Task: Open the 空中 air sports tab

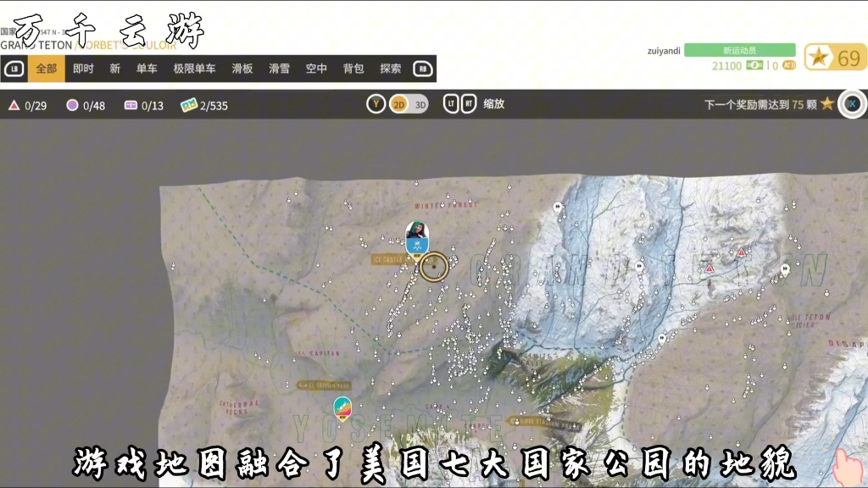Action: click(x=316, y=69)
